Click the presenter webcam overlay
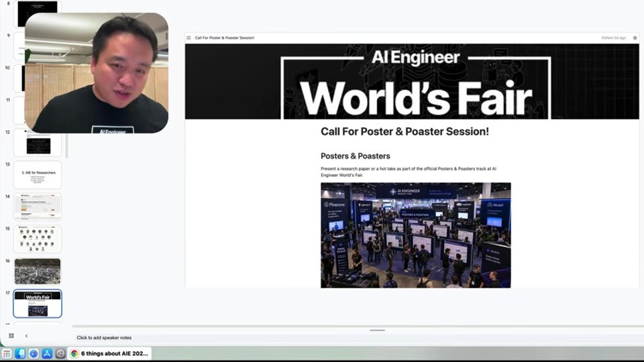The height and width of the screenshot is (362, 644). [x=97, y=73]
